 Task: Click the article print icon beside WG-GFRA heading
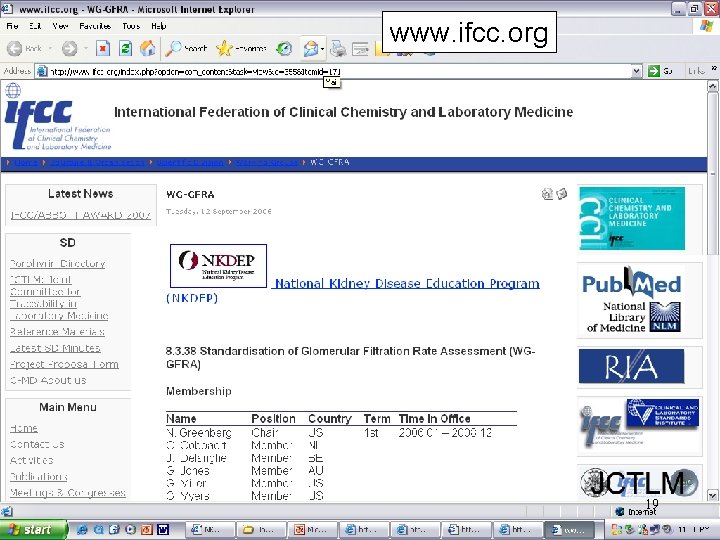[x=547, y=194]
